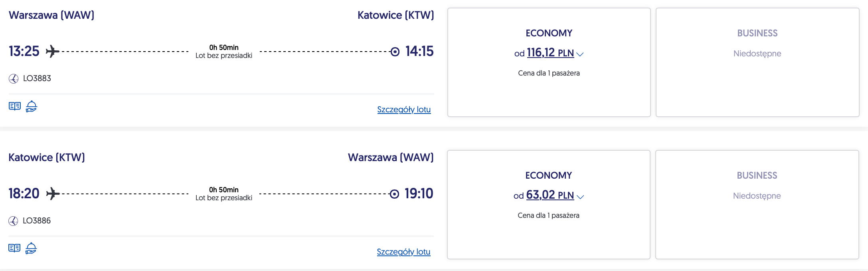Click meal service icon on LO3886 flight
Screen dimensions: 868x271
[31, 248]
